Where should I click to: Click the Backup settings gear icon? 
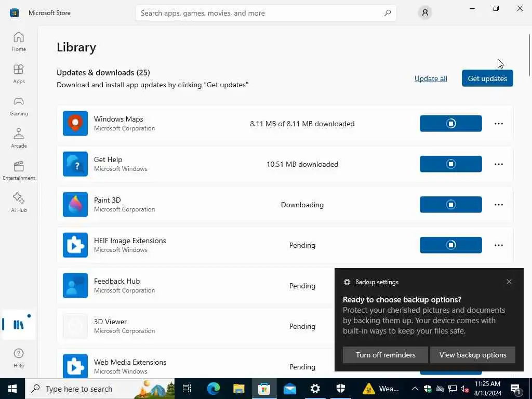(x=347, y=282)
